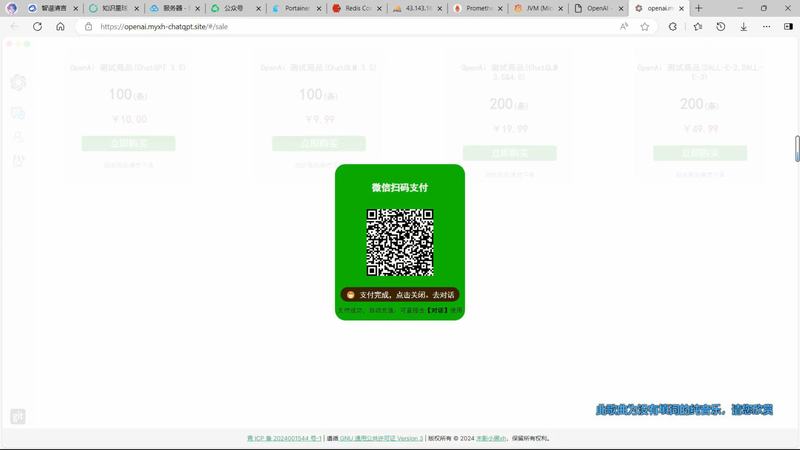The image size is (800, 450).
Task: Open the user profile icon in left sidebar
Action: point(18,137)
